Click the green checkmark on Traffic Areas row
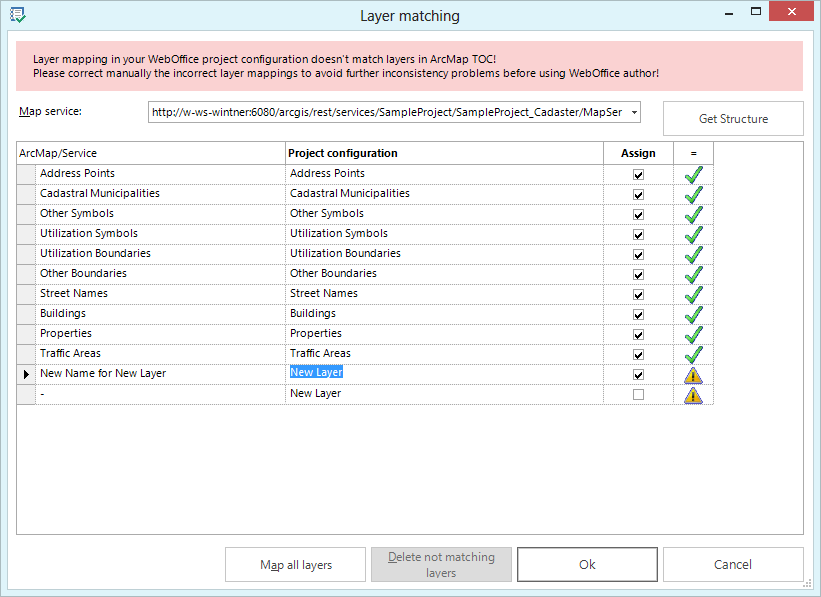Image resolution: width=821 pixels, height=597 pixels. (693, 353)
